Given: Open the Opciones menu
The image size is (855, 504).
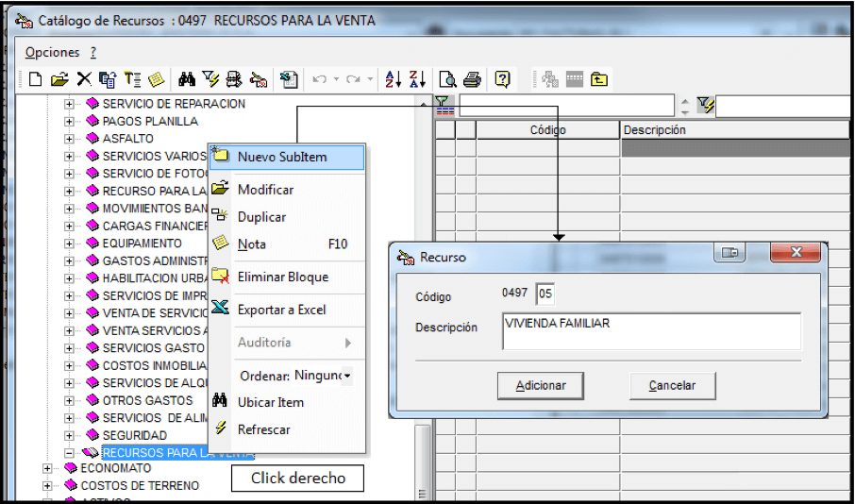Looking at the screenshot, I should [52, 52].
